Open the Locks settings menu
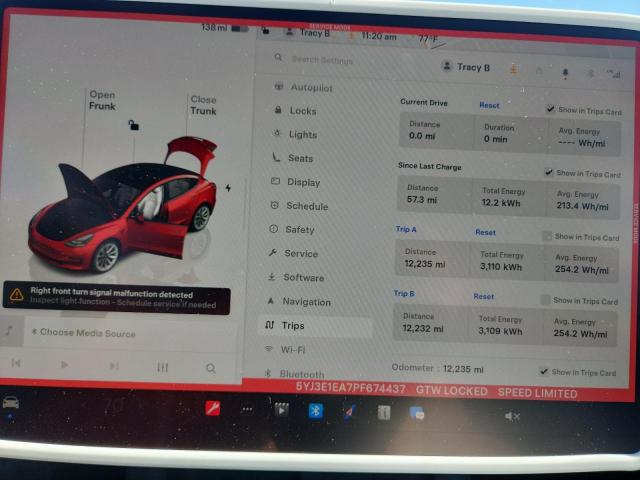640x480 pixels. pos(296,111)
